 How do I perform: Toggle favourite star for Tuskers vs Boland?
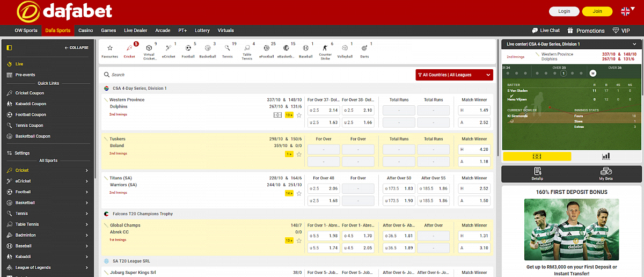[x=299, y=154]
